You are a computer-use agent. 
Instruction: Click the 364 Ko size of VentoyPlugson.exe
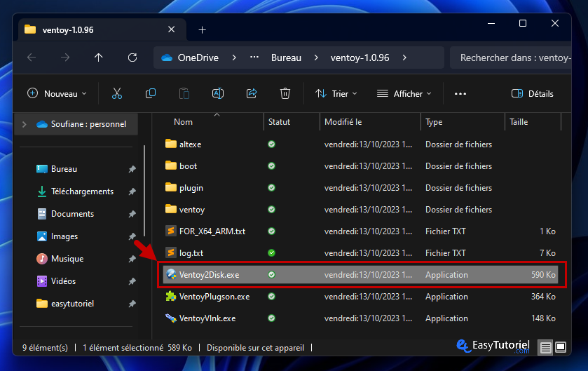click(x=543, y=297)
